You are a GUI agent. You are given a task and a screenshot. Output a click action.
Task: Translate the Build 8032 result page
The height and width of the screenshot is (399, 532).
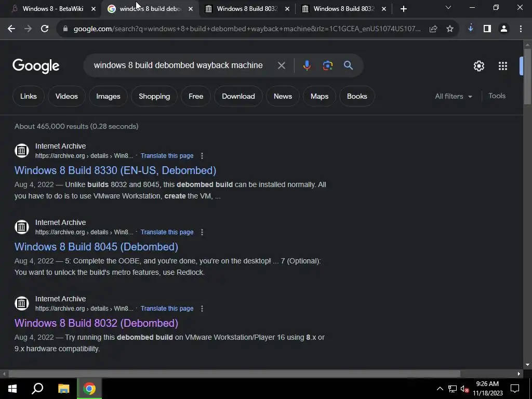point(167,309)
